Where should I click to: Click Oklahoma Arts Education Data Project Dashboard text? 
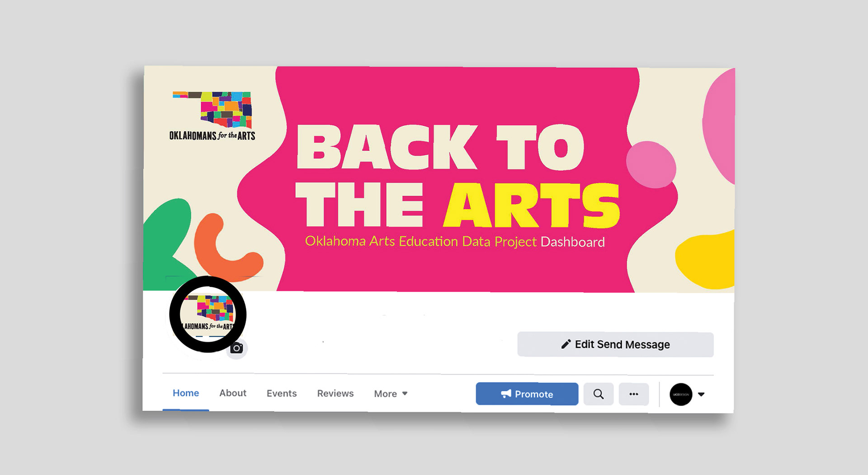click(x=455, y=242)
